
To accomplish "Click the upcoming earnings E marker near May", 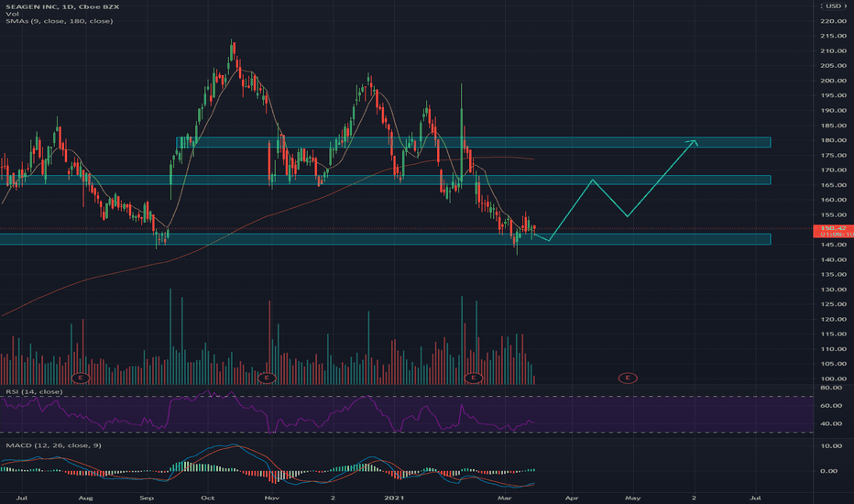I will click(628, 378).
